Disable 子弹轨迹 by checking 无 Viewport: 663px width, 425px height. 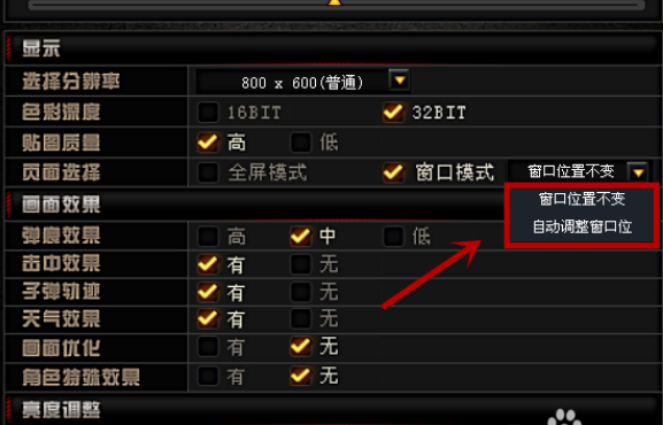pos(301,292)
